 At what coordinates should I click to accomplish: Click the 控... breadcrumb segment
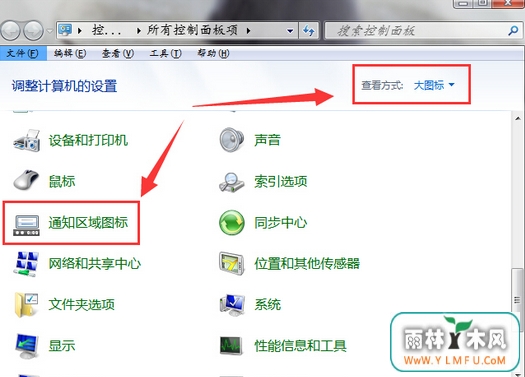tap(107, 31)
